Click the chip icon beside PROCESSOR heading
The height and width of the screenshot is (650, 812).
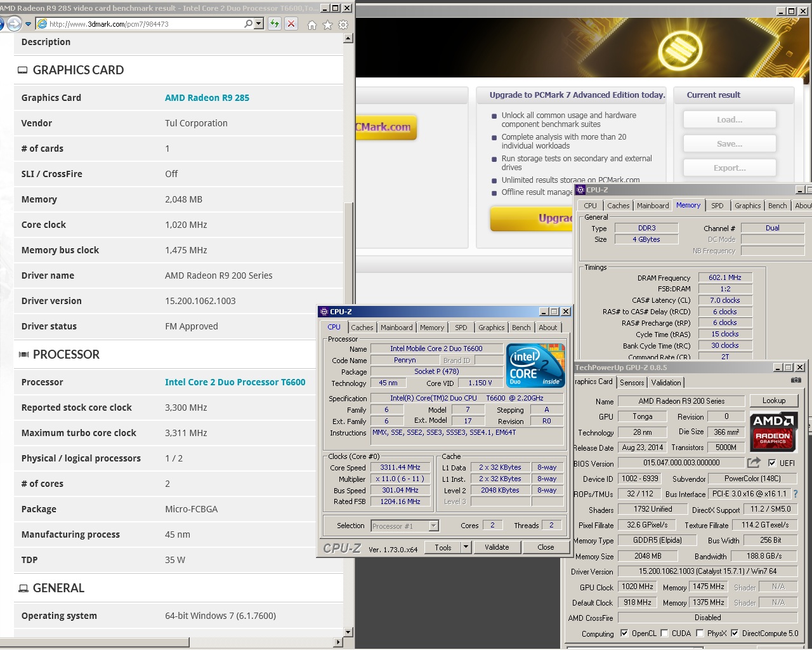coord(23,354)
